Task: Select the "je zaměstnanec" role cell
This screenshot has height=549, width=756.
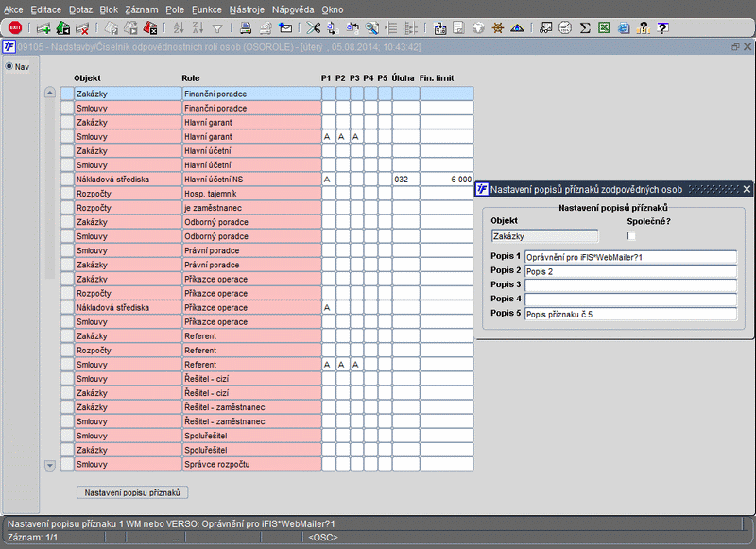Action: pos(251,208)
